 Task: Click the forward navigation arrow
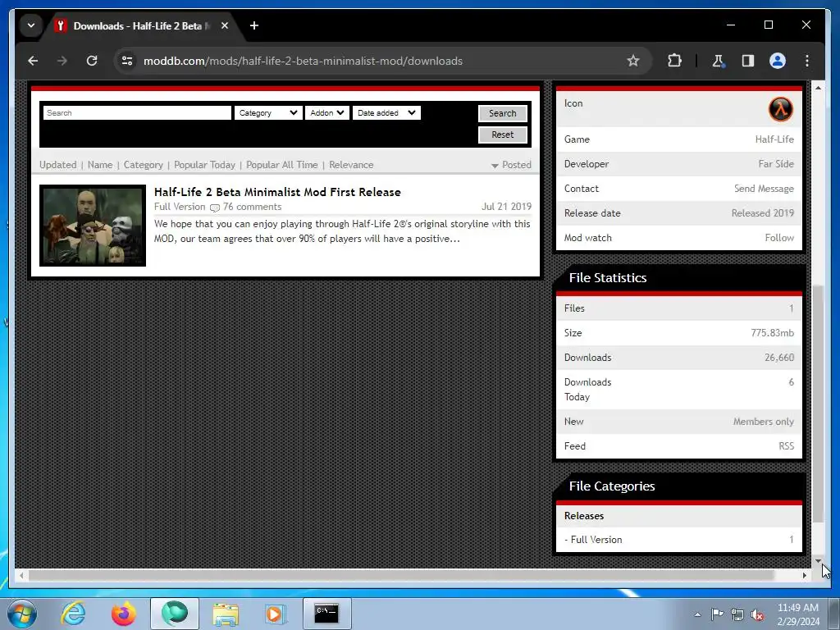(62, 61)
